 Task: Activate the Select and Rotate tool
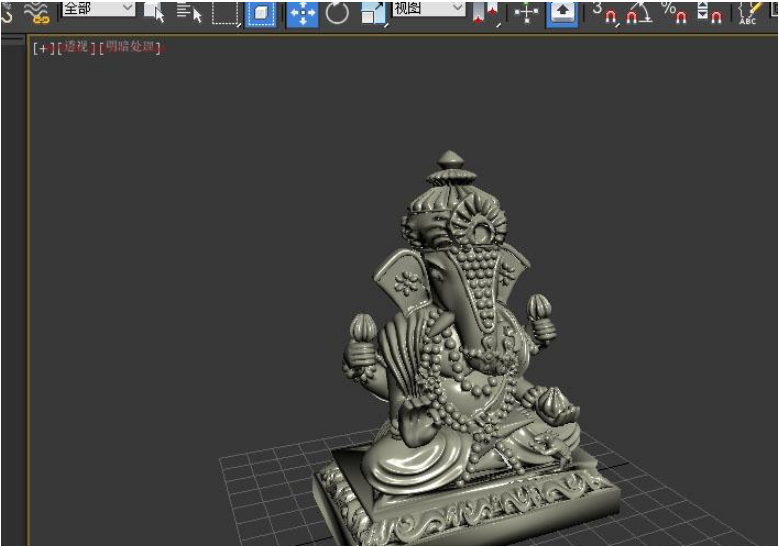pyautogui.click(x=337, y=13)
